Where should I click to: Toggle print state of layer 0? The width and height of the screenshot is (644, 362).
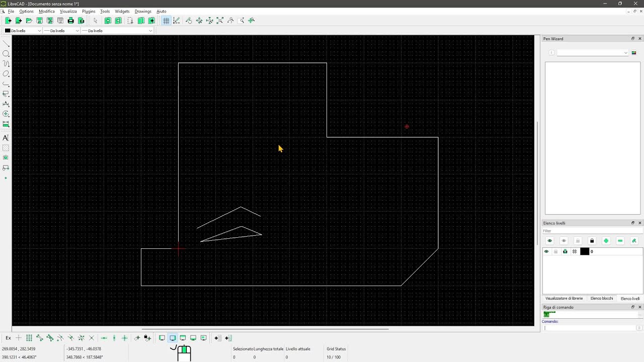(565, 251)
